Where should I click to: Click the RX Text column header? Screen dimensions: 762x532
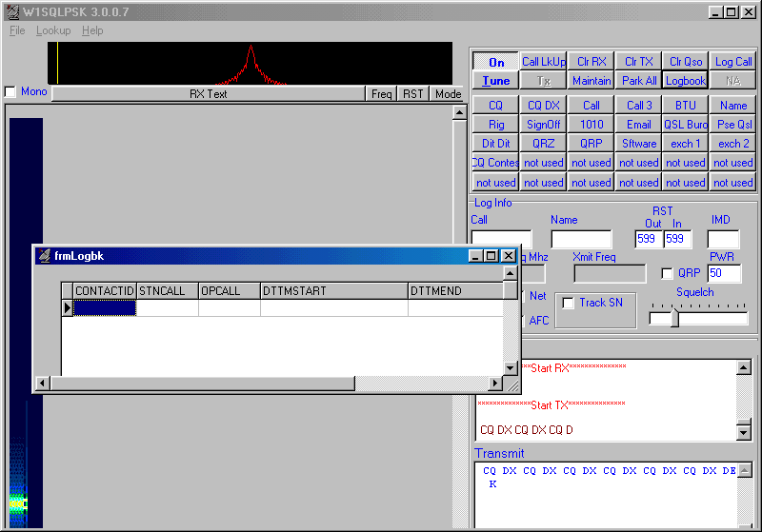pos(209,93)
